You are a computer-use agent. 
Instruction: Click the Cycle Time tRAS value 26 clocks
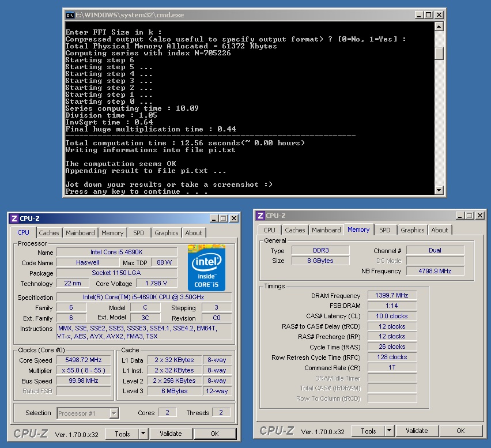pyautogui.click(x=392, y=347)
